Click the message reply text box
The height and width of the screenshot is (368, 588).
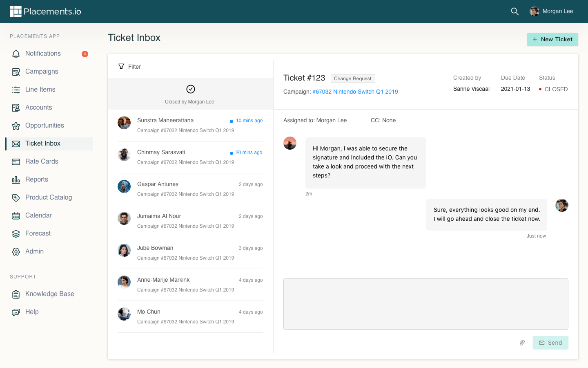coord(425,304)
